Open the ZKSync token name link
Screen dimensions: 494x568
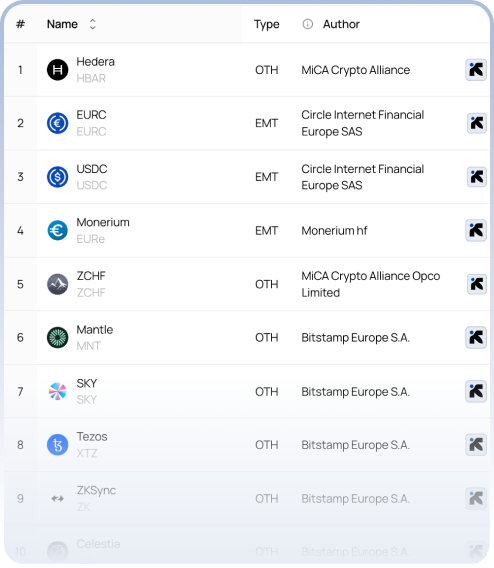[96, 490]
